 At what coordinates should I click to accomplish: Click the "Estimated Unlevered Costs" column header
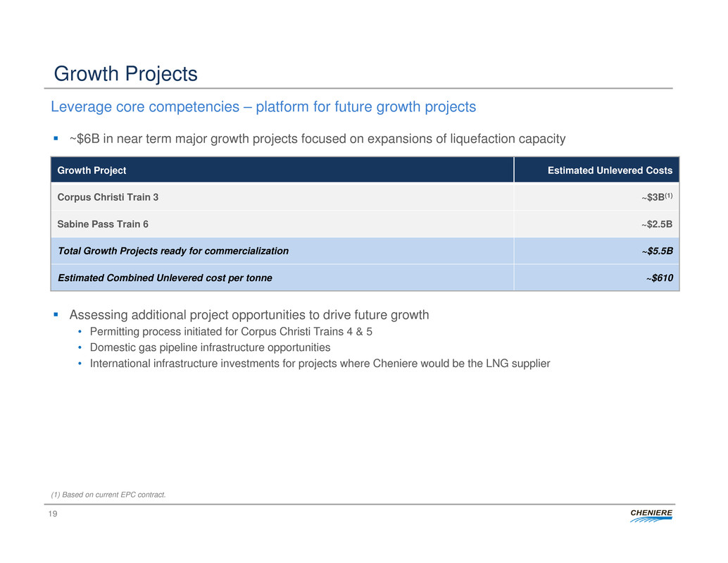(609, 171)
